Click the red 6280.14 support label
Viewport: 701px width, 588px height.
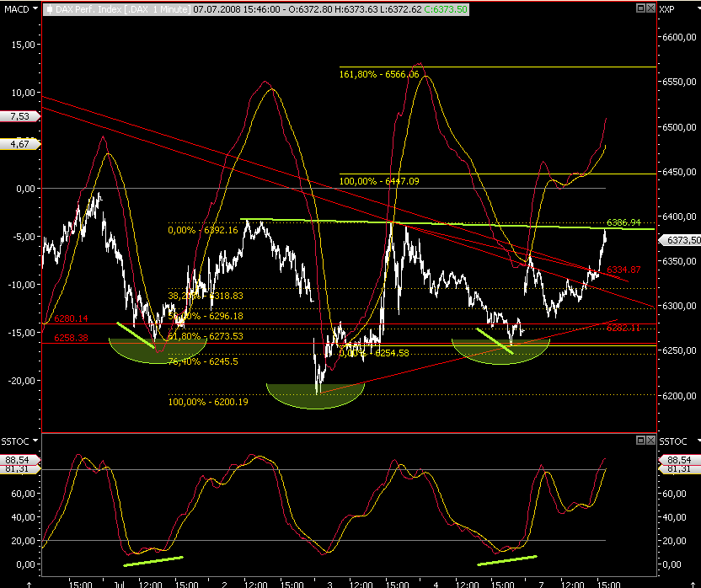pyautogui.click(x=71, y=318)
